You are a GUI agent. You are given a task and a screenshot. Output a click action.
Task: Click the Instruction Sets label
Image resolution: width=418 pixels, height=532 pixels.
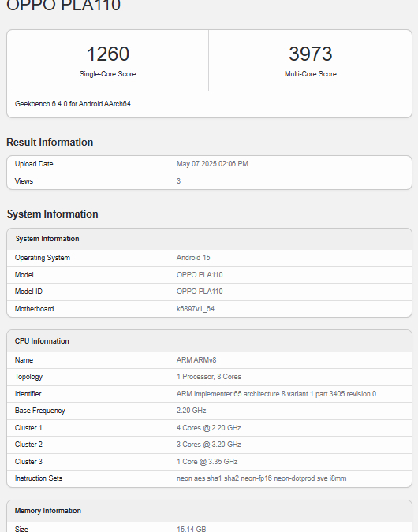[39, 478]
